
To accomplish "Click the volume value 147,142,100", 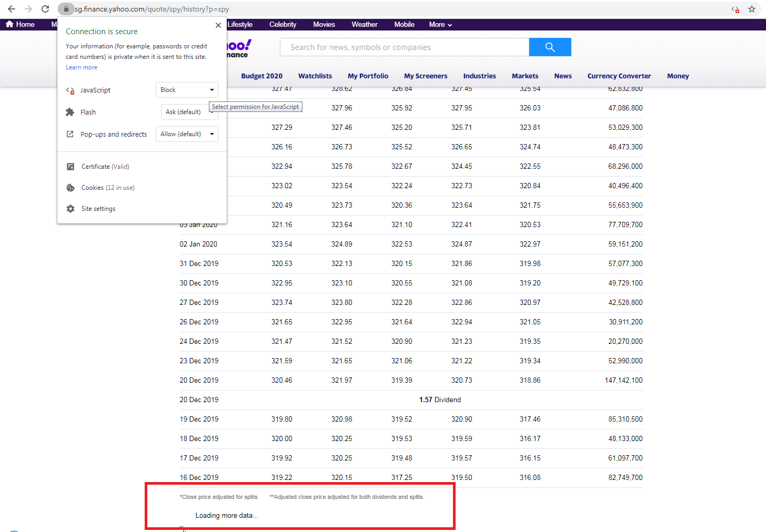I will click(x=623, y=380).
